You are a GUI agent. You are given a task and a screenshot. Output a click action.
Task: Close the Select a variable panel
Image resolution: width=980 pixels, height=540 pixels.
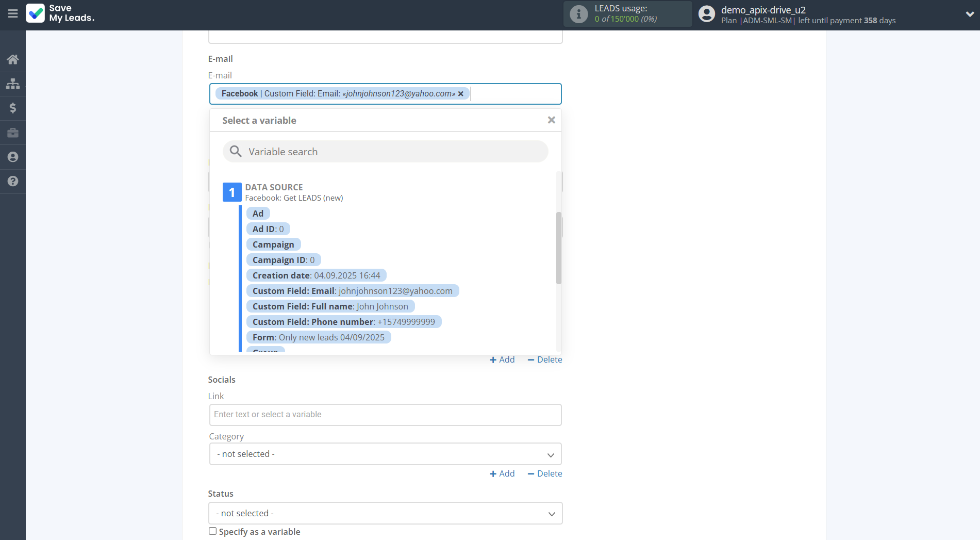pos(551,120)
